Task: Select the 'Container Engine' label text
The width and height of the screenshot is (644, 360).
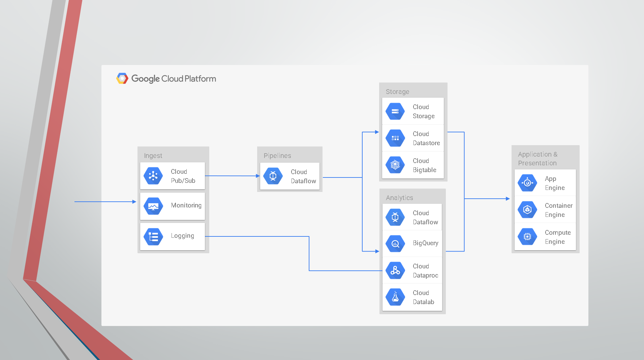Action: 558,210
